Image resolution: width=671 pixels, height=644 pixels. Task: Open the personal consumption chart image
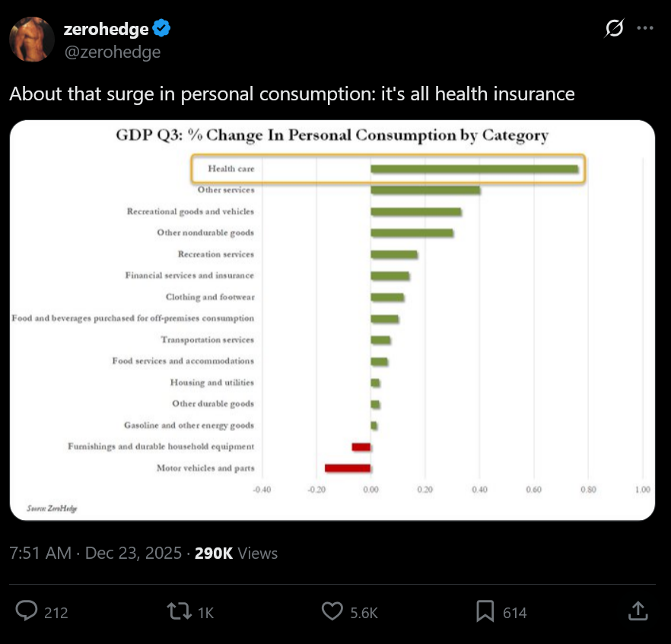[332, 319]
